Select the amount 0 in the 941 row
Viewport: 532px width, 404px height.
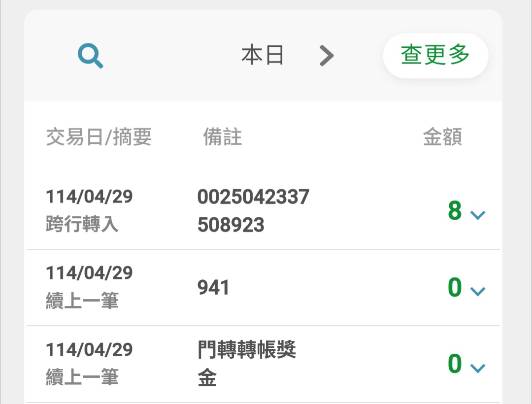pyautogui.click(x=454, y=288)
